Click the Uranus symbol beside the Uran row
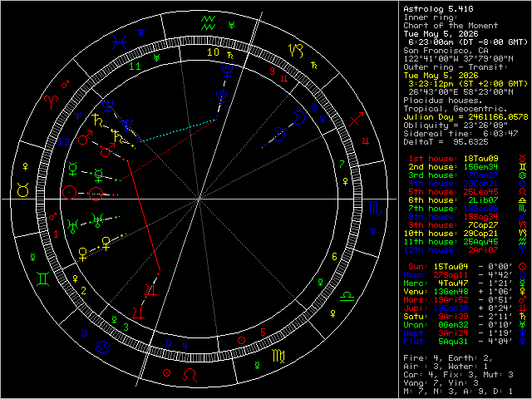 [x=523, y=325]
